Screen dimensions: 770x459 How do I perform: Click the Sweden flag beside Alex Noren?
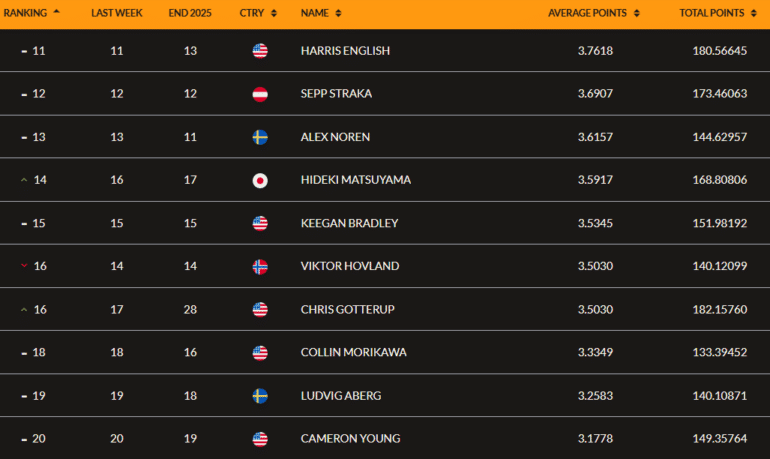click(x=260, y=137)
